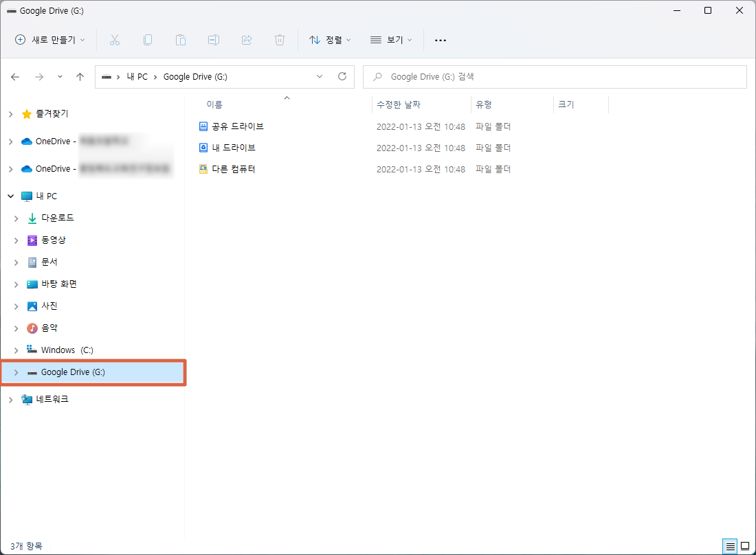Expand the address bar history dropdown
This screenshot has height=555, width=756.
point(319,77)
